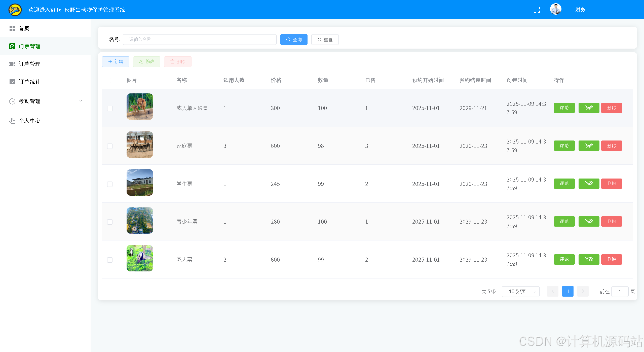
Task: Expand the 考勤管理 submenu chevron
Action: (81, 101)
